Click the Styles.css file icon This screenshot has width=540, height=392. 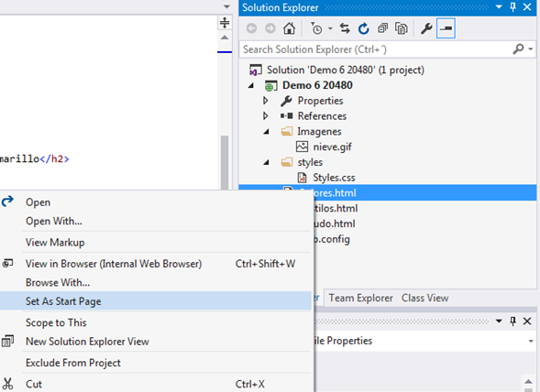coord(302,178)
